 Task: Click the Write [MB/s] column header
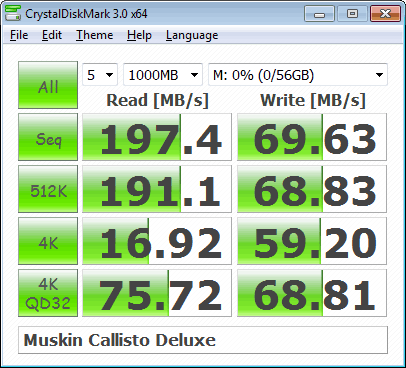coord(313,100)
